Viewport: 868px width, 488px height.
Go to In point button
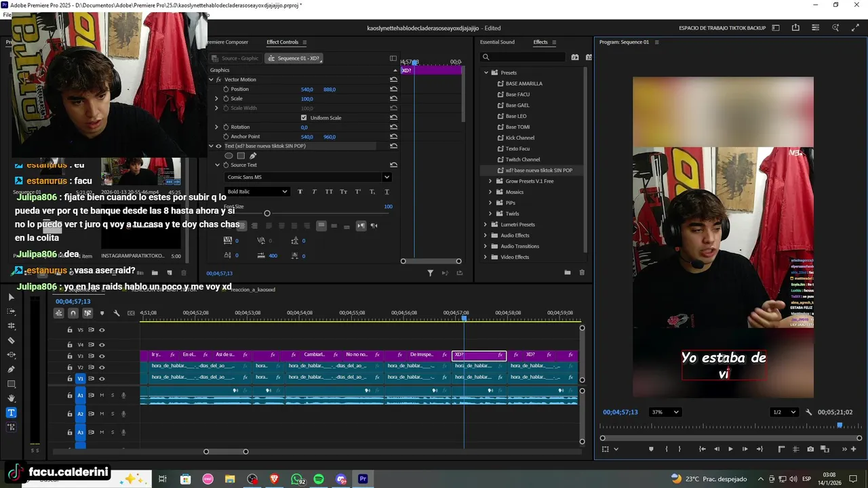[x=702, y=449]
